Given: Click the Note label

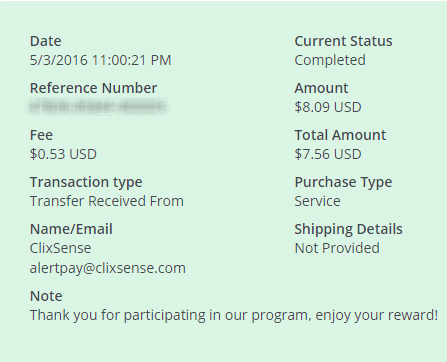Looking at the screenshot, I should coord(46,296).
